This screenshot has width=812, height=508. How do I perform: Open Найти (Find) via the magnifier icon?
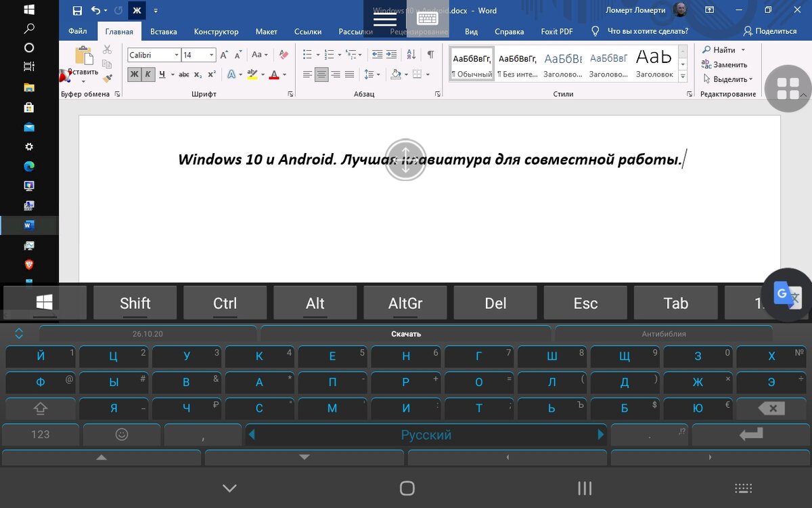707,49
